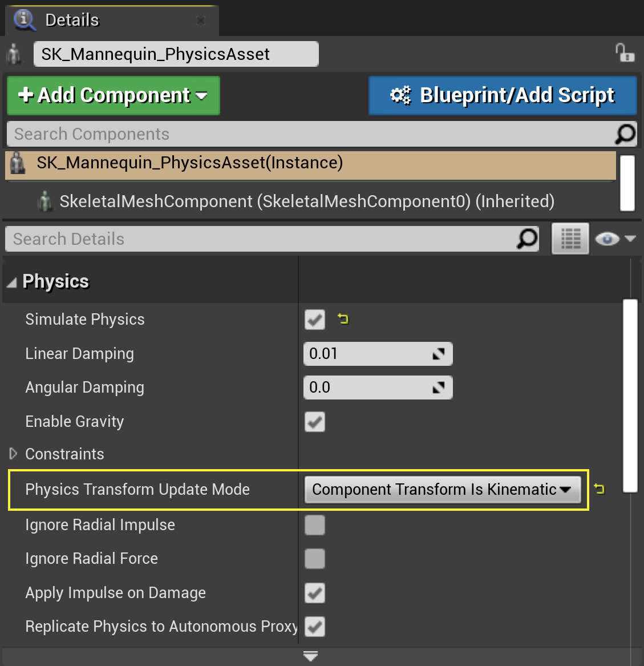Uncheck the Simulate Physics checkbox
Viewport: 644px width, 666px height.
[x=315, y=320]
